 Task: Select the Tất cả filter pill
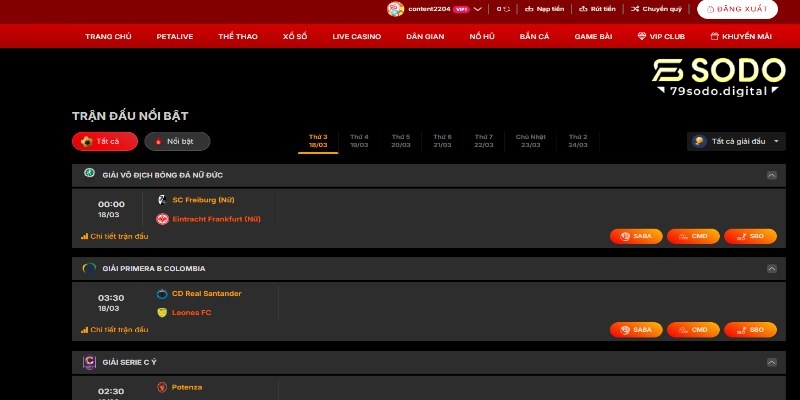tap(103, 142)
